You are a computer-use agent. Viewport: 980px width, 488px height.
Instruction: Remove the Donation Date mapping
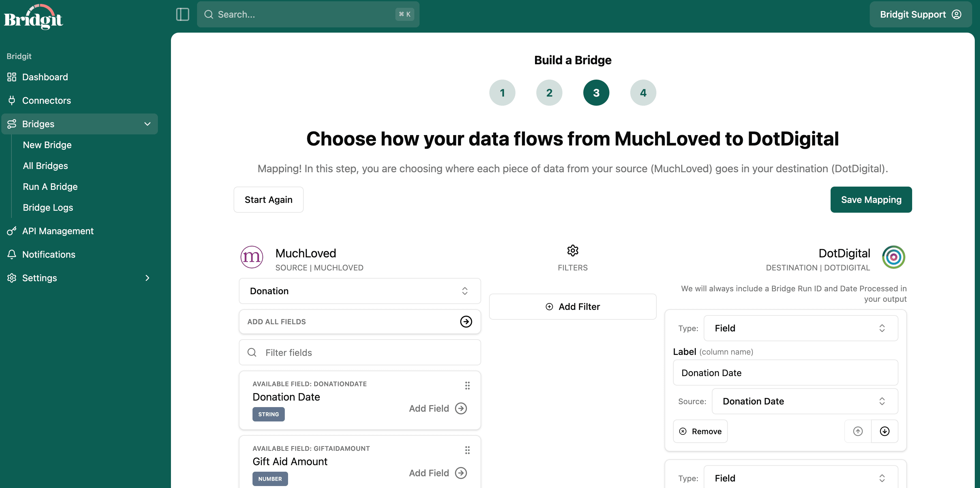[700, 431]
